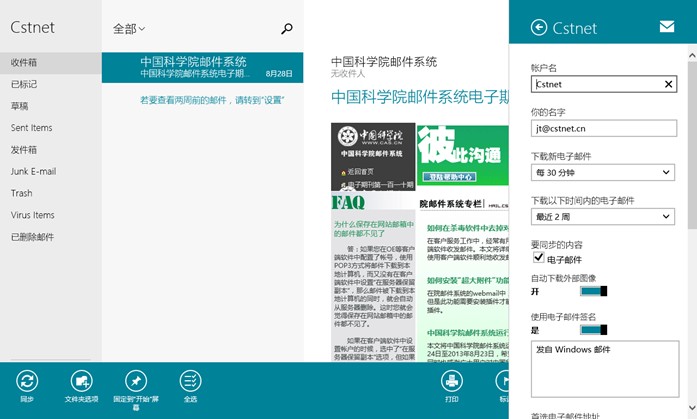Click 为什么保存在网站邮箱中的邮件都不见了 FAQ heading
Viewport: 697px width, 419px height.
374,229
